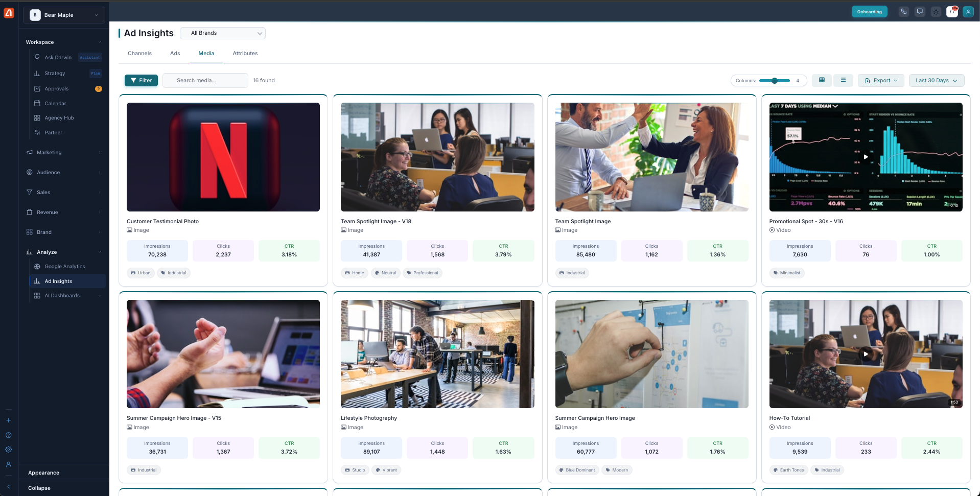Expand the Marketing sidebar section

pyautogui.click(x=64, y=152)
